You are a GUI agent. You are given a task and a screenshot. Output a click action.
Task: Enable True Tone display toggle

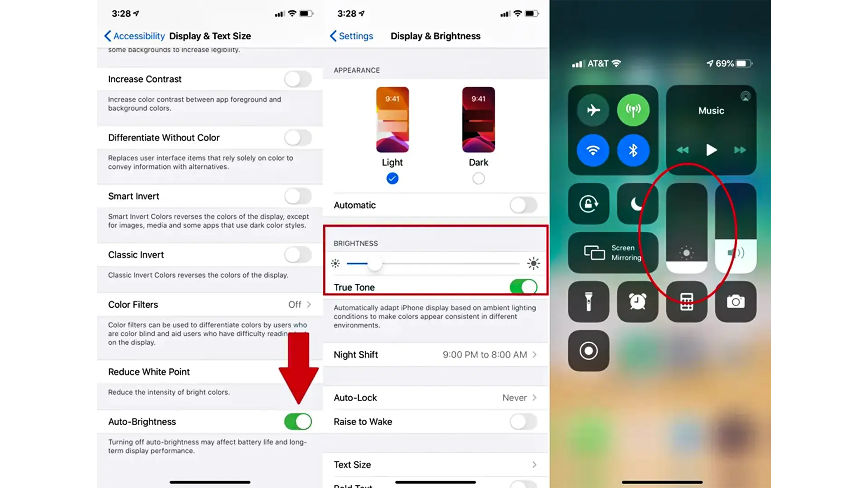tap(524, 287)
